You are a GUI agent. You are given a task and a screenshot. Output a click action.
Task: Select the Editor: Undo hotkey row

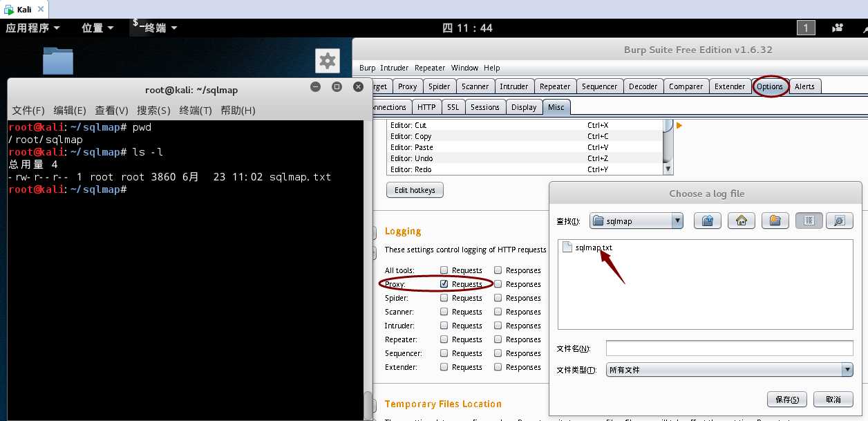pos(525,158)
